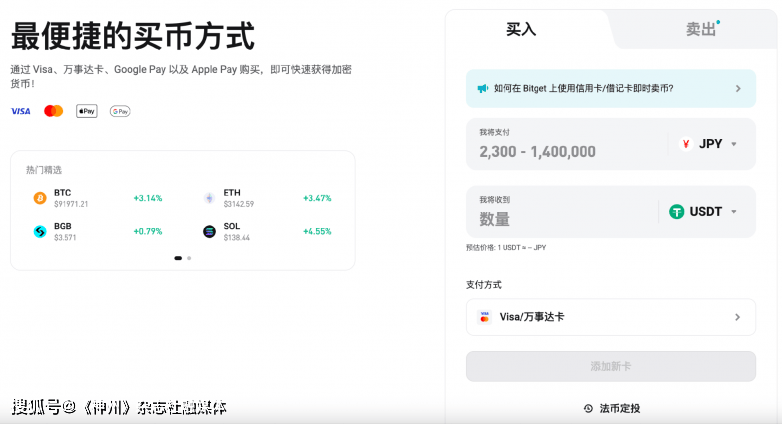Click the BTC price $91971.21
This screenshot has height=424, width=782.
click(x=71, y=204)
